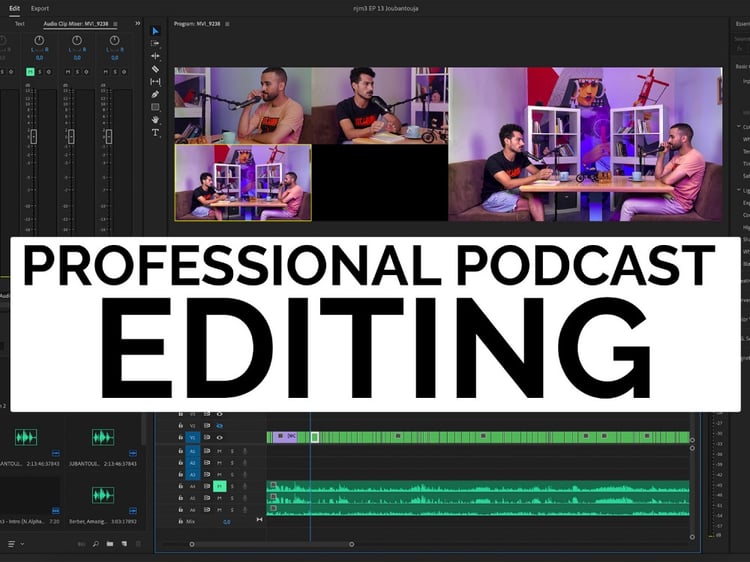Select the top-right black-shirt camera angle

[x=380, y=105]
